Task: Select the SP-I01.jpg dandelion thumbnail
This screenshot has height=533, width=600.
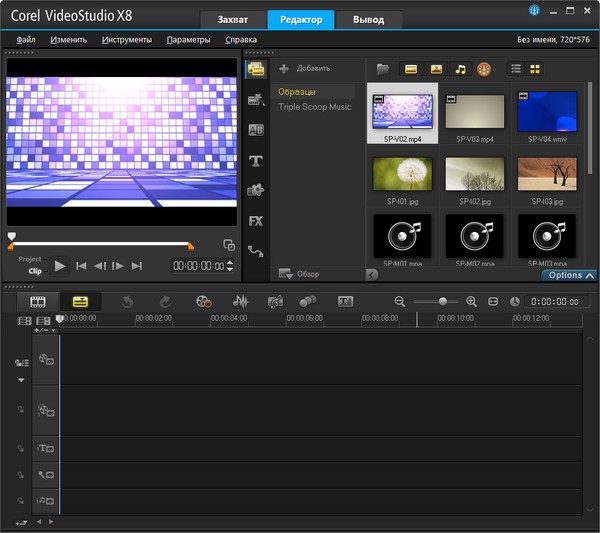Action: coord(402,174)
